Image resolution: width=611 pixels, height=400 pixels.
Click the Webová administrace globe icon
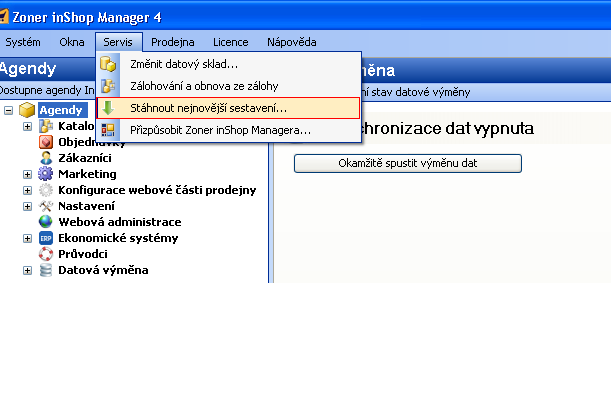[x=46, y=222]
